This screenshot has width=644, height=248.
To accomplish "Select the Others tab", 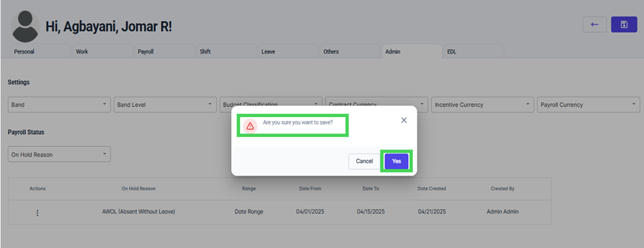I will point(350,52).
